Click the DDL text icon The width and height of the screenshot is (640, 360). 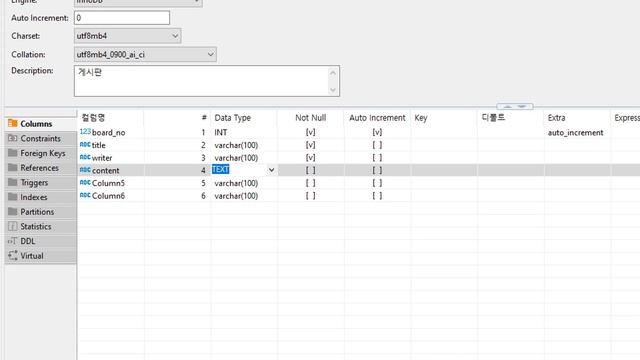click(13, 241)
